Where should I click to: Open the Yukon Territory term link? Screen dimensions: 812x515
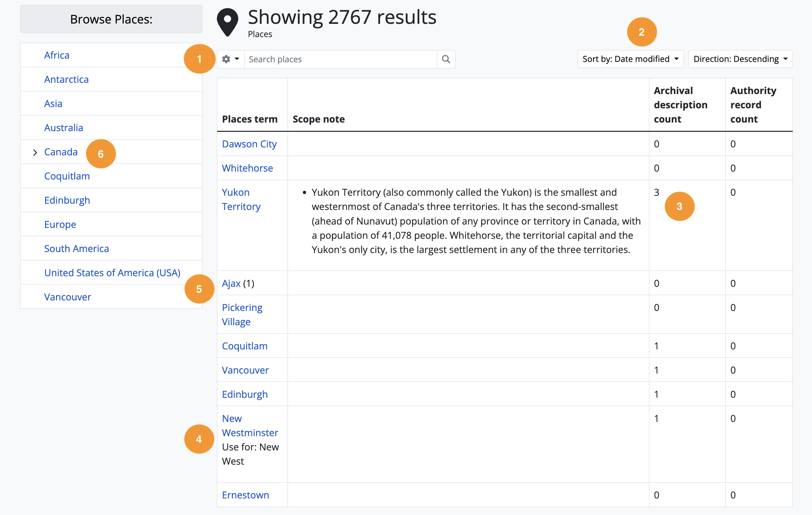241,199
